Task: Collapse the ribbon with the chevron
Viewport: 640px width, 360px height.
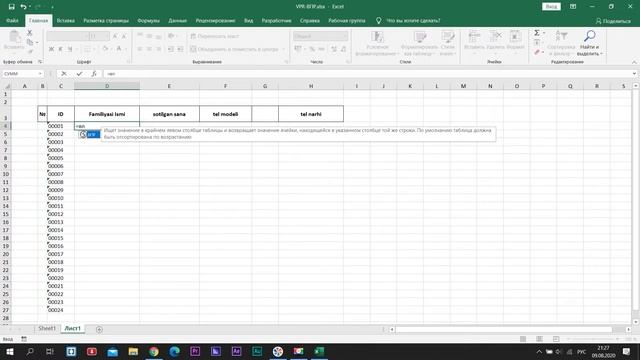Action: [x=634, y=62]
